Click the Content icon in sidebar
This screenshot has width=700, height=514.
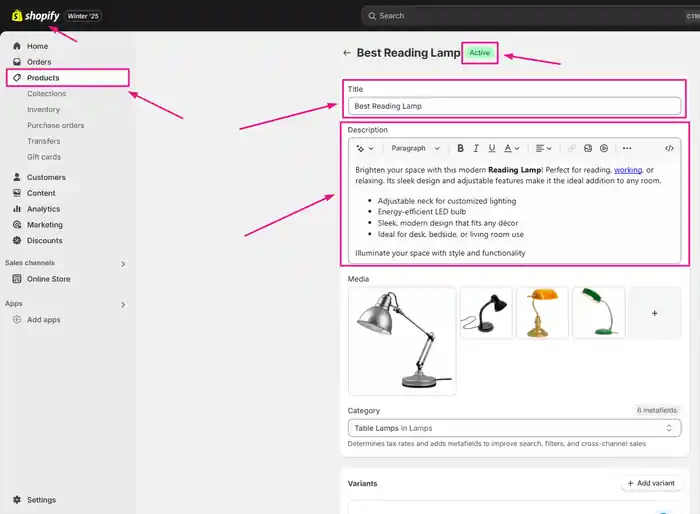point(17,193)
